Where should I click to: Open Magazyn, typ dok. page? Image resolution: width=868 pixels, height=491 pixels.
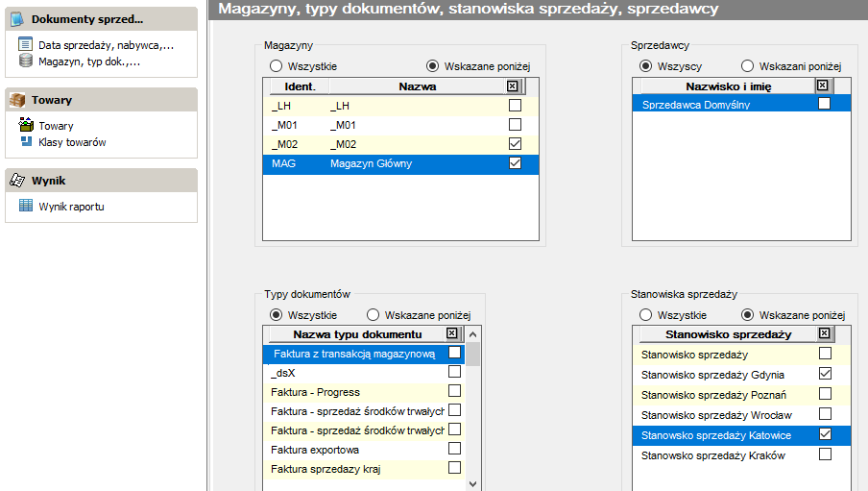point(89,61)
